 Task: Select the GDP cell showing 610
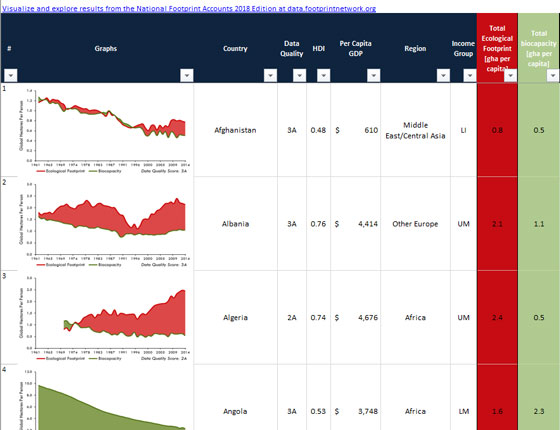(356, 130)
